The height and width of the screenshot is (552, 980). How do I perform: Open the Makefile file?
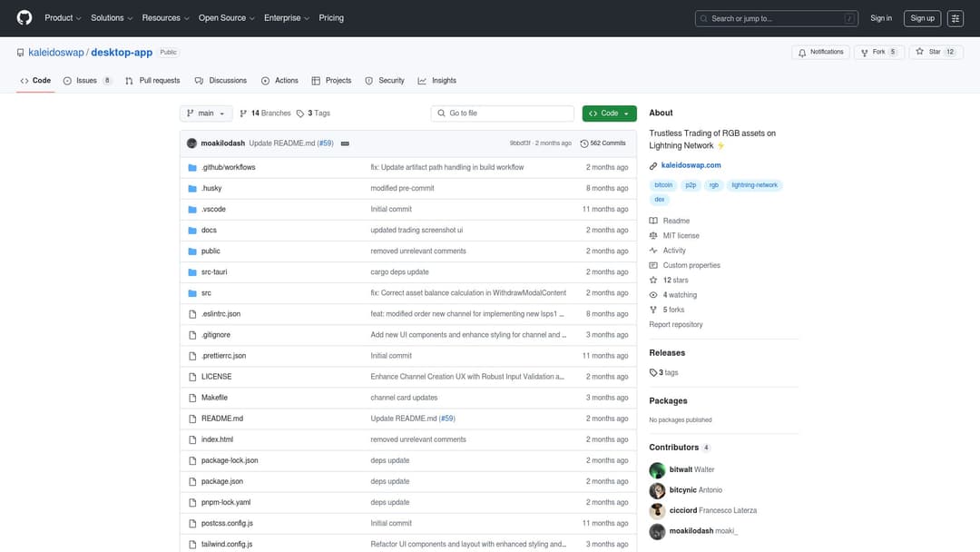214,398
